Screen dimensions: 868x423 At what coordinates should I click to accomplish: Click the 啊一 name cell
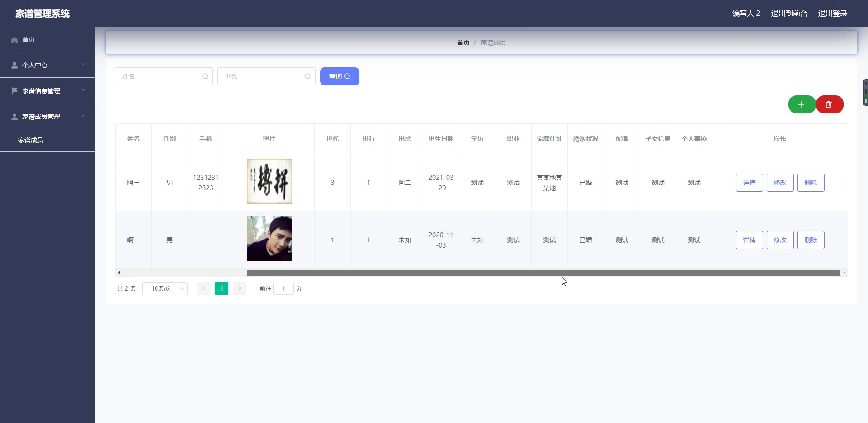133,240
